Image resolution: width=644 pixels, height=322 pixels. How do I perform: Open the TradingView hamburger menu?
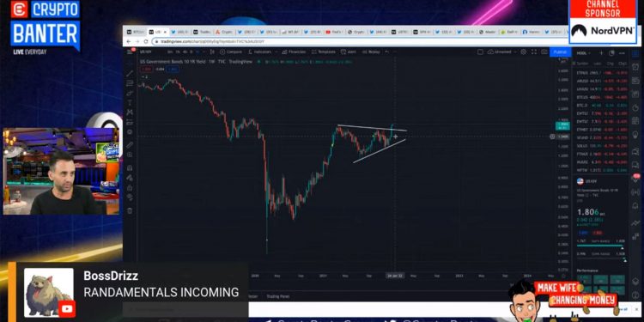click(x=130, y=52)
